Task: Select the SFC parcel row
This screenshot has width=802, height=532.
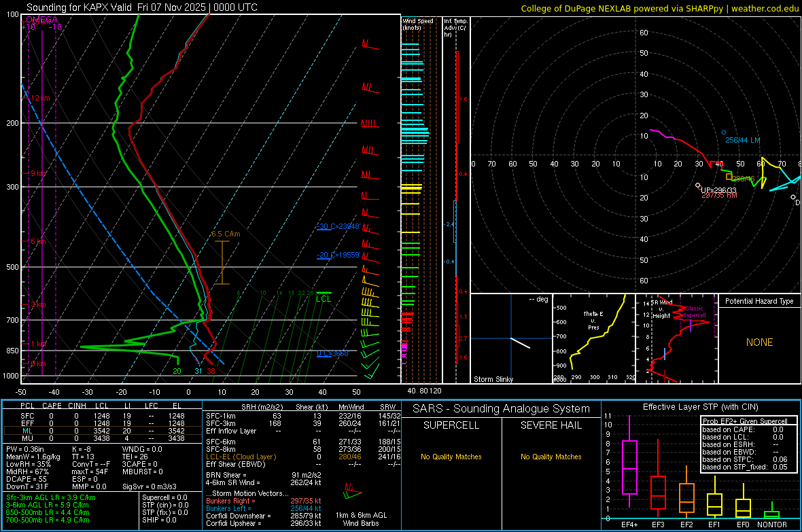Action: (x=102, y=416)
